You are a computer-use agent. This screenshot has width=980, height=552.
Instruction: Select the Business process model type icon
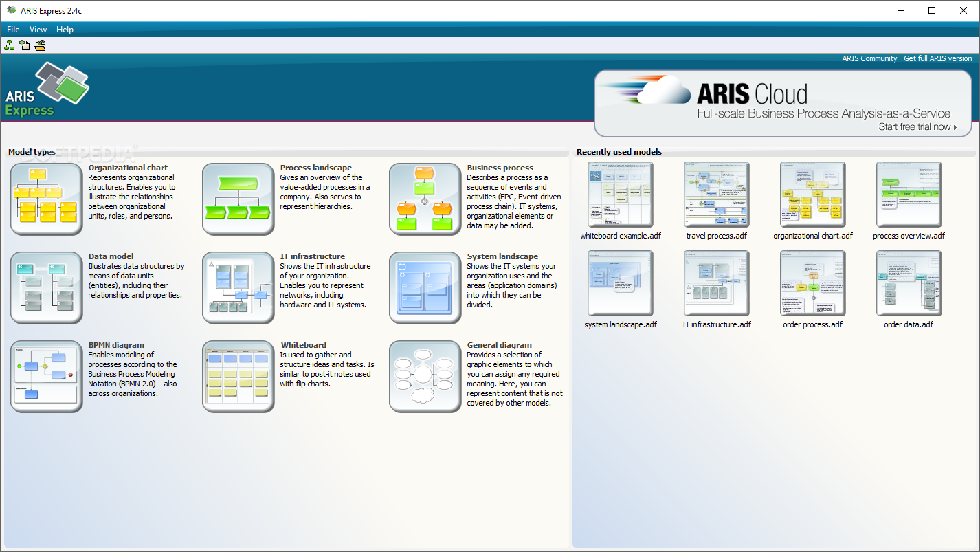tap(425, 199)
